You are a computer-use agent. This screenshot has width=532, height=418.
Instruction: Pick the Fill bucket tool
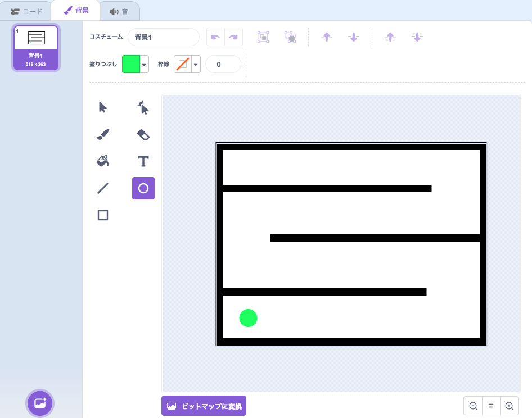(103, 161)
